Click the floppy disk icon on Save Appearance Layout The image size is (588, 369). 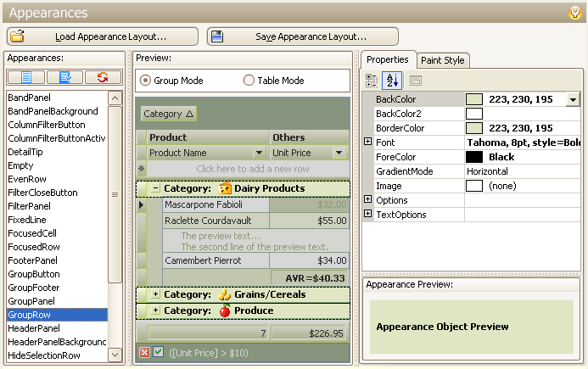coord(217,36)
